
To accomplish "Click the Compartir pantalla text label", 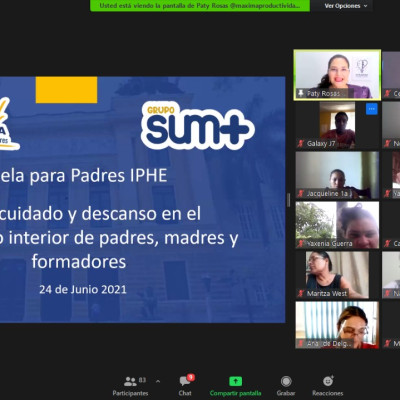I will click(x=235, y=393).
